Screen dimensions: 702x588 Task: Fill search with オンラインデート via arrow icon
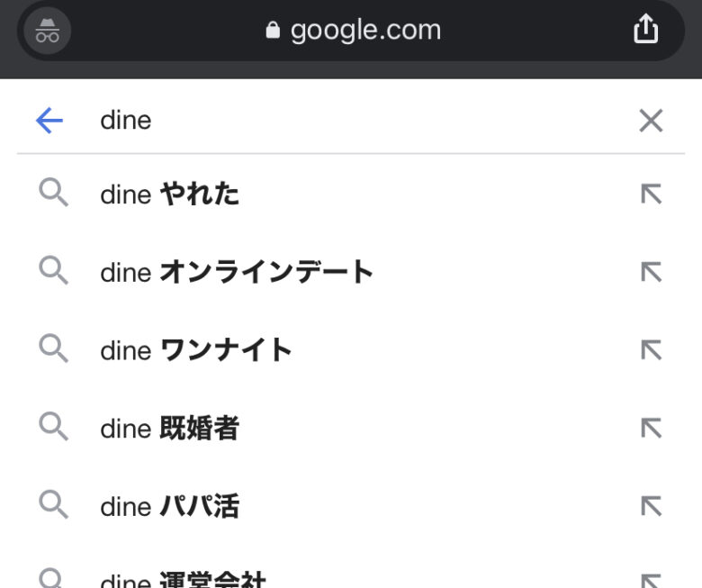tap(650, 272)
